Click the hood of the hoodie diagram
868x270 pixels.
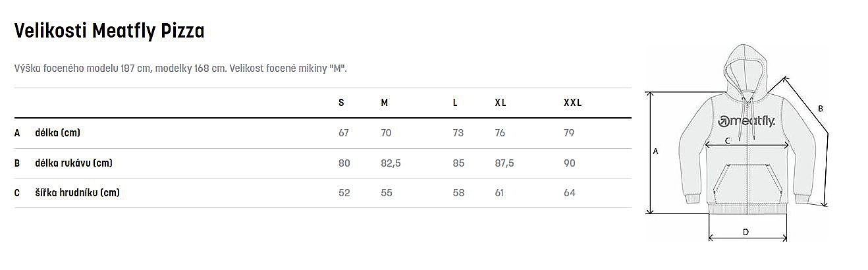pos(747,67)
